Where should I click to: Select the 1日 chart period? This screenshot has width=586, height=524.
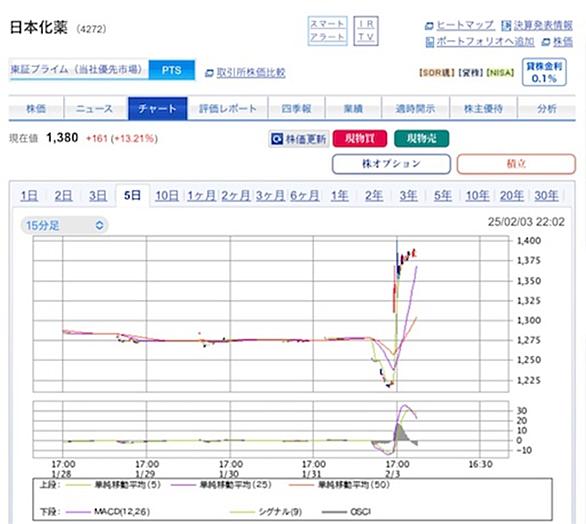click(29, 195)
